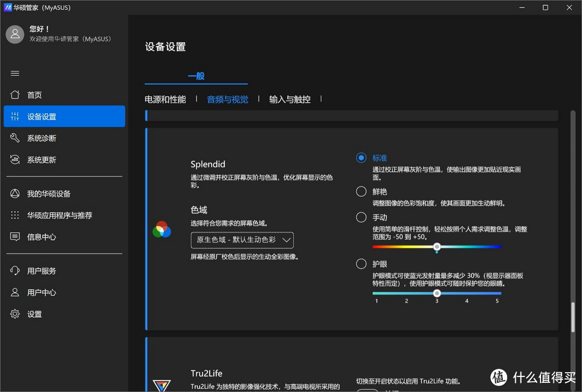Click the ASUS device icon beside 我的华硕设备
Screen dimensions: 582x392
click(15, 194)
